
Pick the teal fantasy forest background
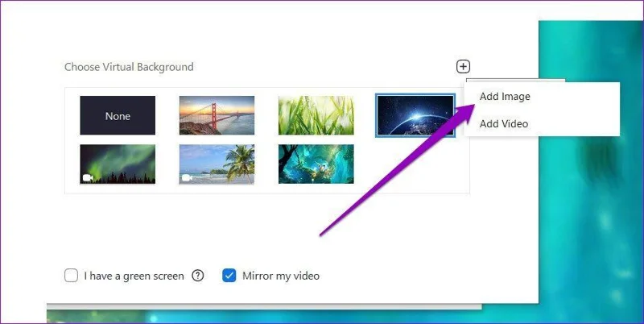coord(316,164)
